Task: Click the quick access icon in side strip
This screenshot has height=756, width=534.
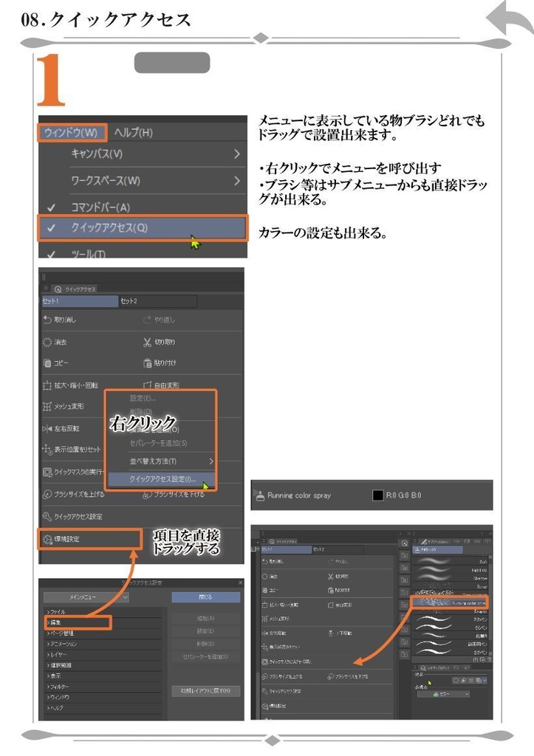Action: [404, 543]
